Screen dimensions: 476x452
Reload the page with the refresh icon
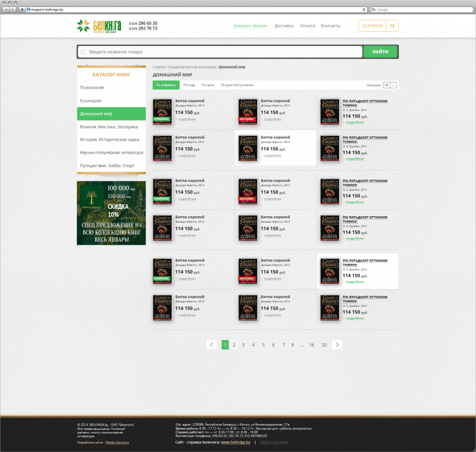point(364,10)
